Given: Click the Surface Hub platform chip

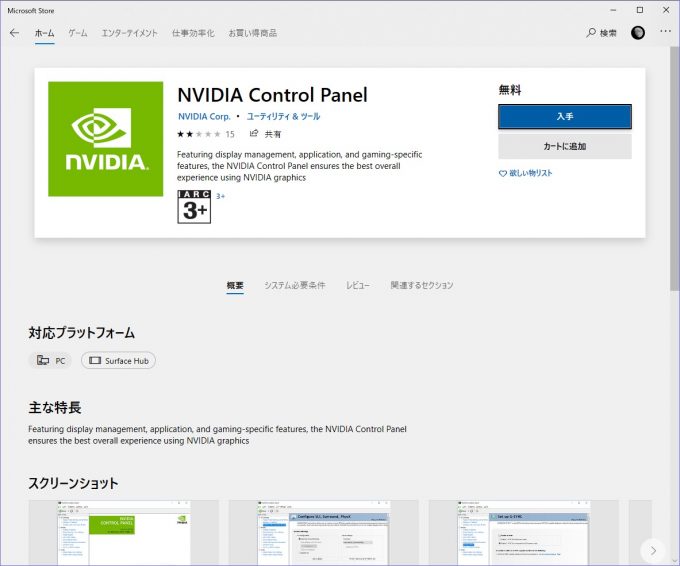Looking at the screenshot, I should 118,360.
